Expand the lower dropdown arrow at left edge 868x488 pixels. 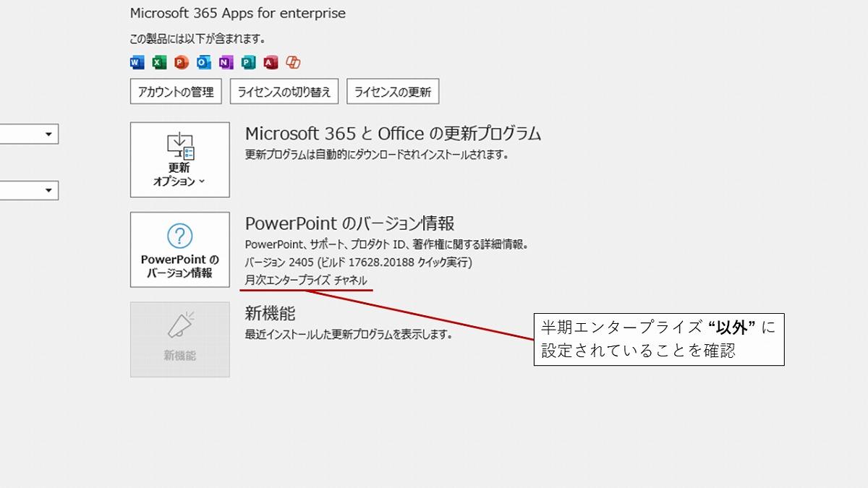tap(49, 190)
